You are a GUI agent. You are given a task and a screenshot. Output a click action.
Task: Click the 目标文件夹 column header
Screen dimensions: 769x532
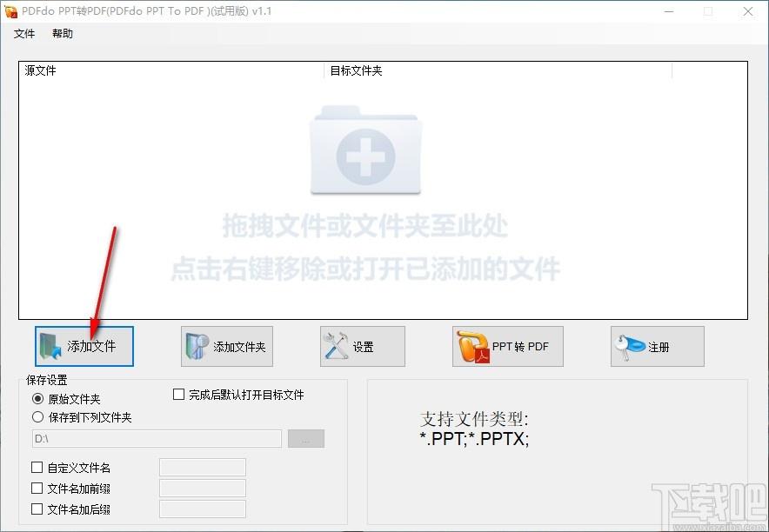point(498,70)
